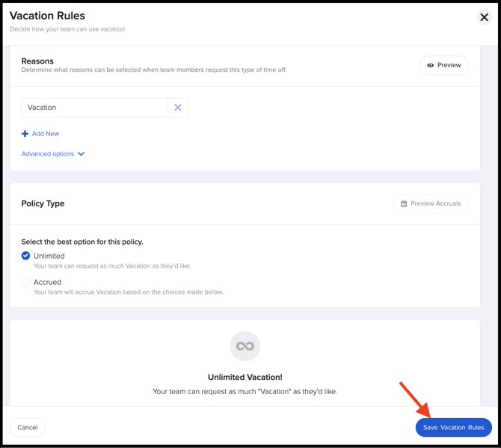Close the Vacation Rules dialog
This screenshot has width=501, height=448.
click(484, 17)
